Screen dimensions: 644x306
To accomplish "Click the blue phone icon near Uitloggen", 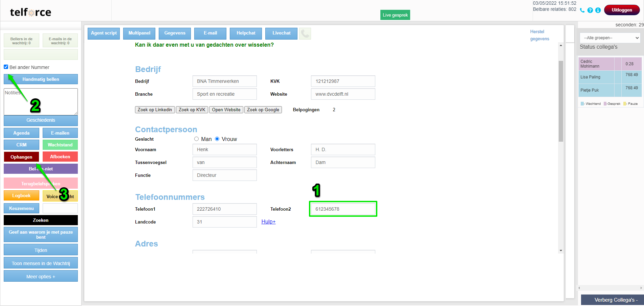I will pos(582,10).
